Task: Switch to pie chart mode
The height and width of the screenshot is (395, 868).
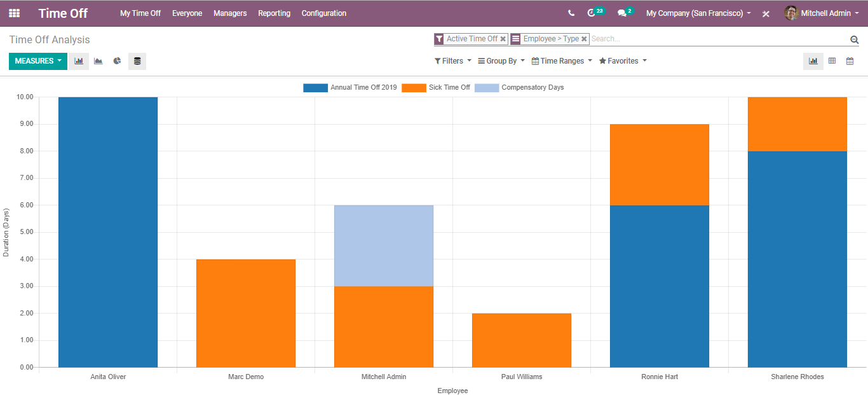Action: pos(118,61)
